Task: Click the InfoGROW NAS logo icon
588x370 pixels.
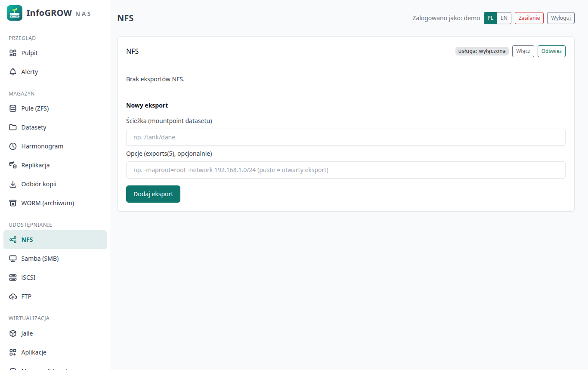Action: pos(15,13)
